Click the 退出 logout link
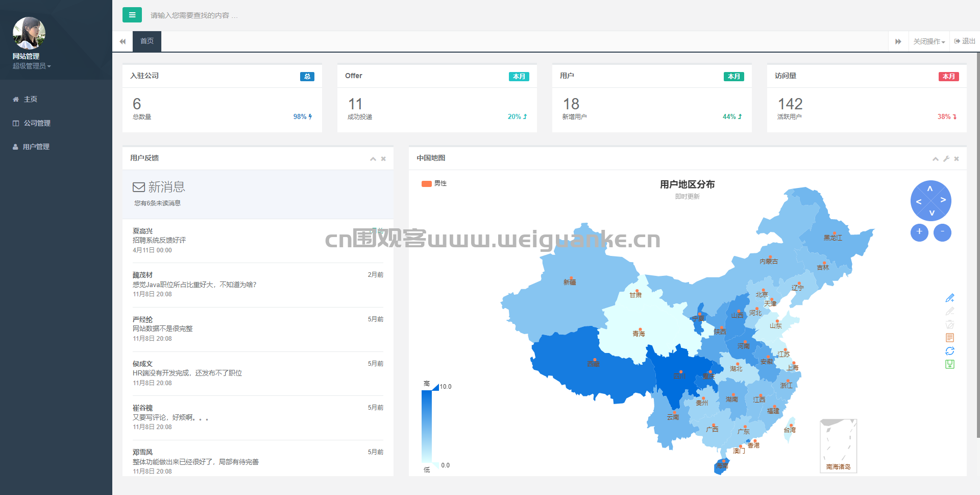This screenshot has width=980, height=495. coord(965,41)
